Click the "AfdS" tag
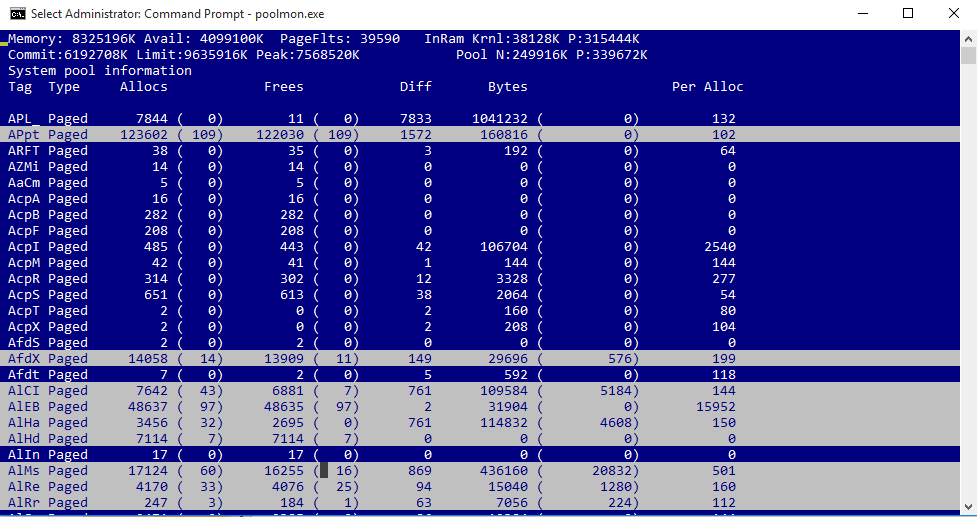Image resolution: width=977 pixels, height=517 pixels. [24, 343]
